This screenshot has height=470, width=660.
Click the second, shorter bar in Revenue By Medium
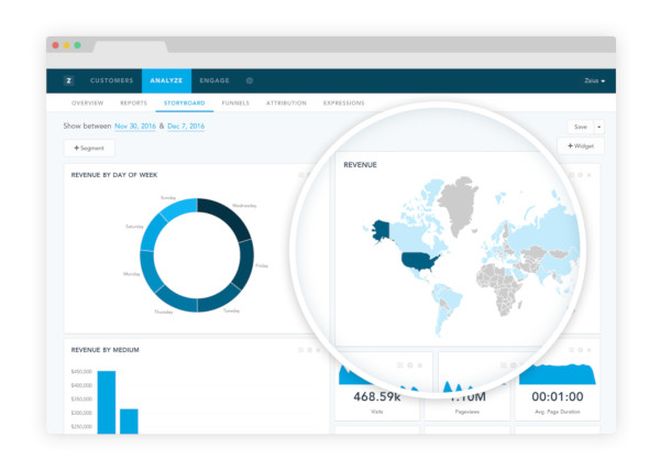click(129, 421)
